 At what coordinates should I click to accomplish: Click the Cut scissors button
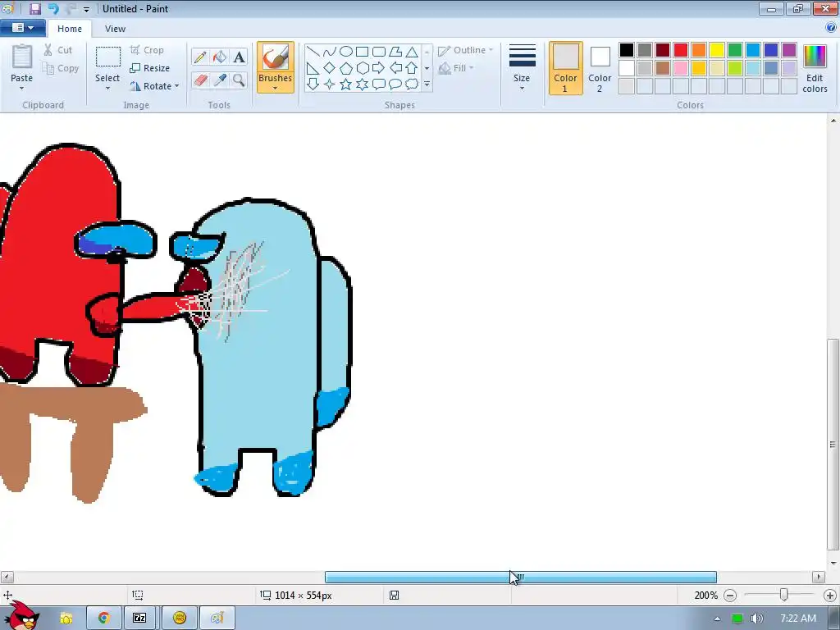58,50
